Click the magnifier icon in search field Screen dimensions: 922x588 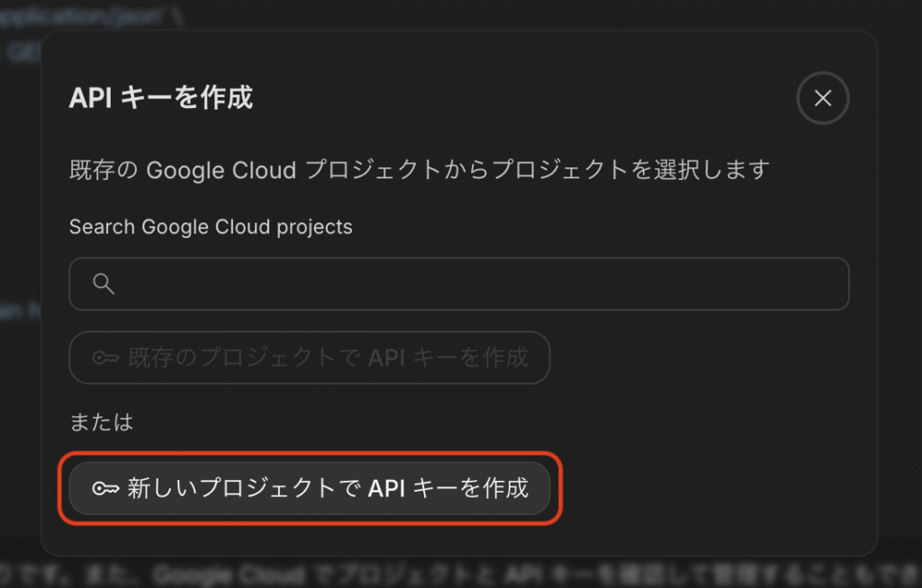coord(104,284)
